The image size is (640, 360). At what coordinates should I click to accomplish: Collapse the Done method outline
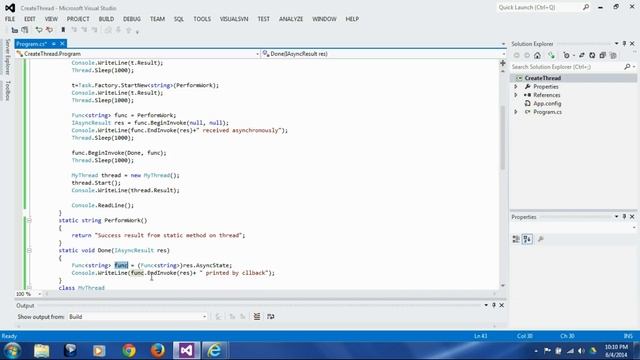pyautogui.click(x=29, y=251)
